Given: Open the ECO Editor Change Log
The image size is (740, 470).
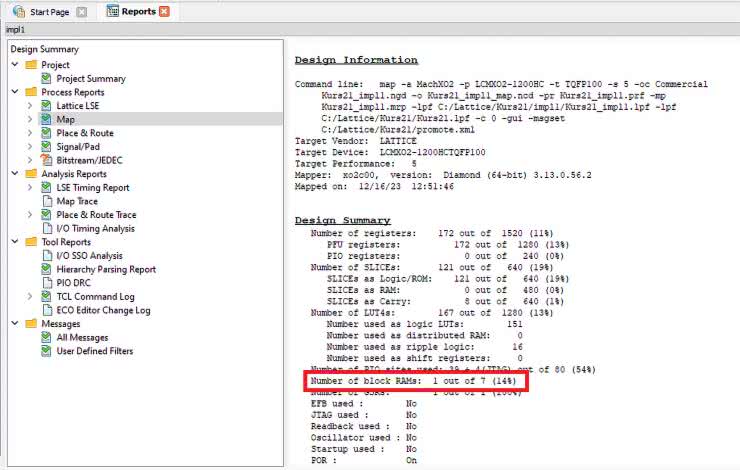Looking at the screenshot, I should (x=103, y=310).
